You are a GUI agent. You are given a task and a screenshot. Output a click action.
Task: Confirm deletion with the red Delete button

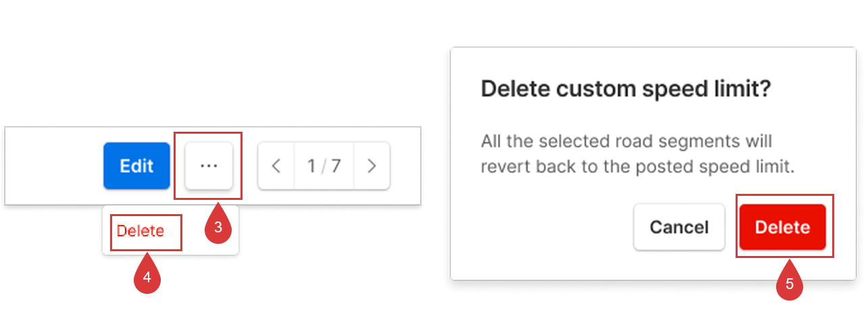pyautogui.click(x=782, y=227)
